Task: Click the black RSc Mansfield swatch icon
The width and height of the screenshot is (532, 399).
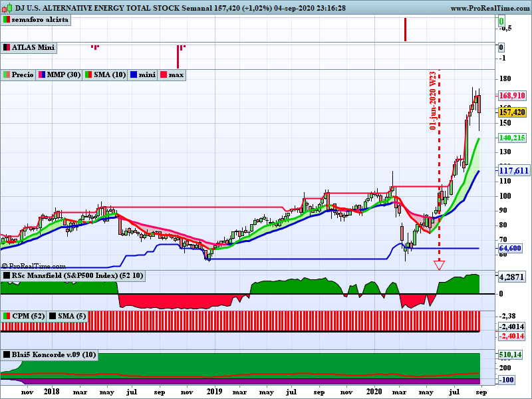Action: point(7,275)
